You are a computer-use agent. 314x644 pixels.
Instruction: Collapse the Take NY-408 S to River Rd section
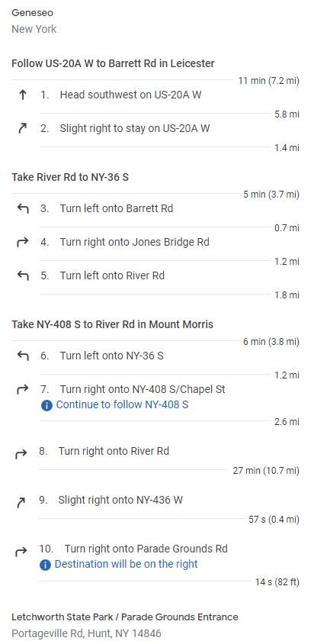(113, 324)
